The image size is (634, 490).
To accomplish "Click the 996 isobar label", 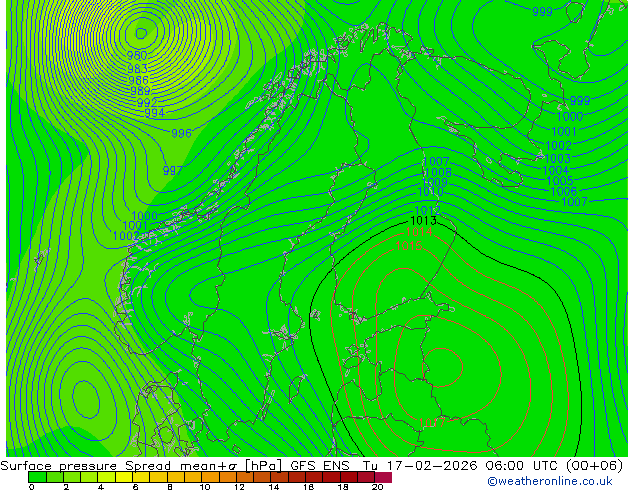I will click(181, 133).
